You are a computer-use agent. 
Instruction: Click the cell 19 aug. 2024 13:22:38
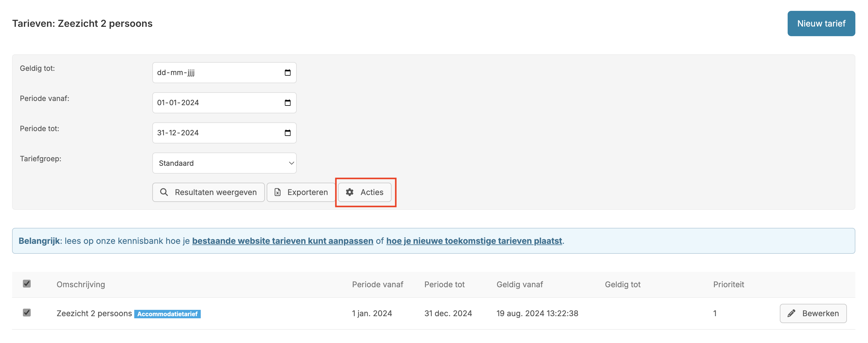pyautogui.click(x=538, y=313)
